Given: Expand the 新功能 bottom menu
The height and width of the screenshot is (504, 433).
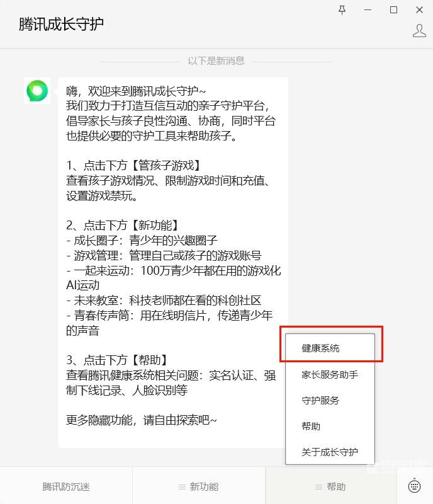Looking at the screenshot, I should pos(199,486).
